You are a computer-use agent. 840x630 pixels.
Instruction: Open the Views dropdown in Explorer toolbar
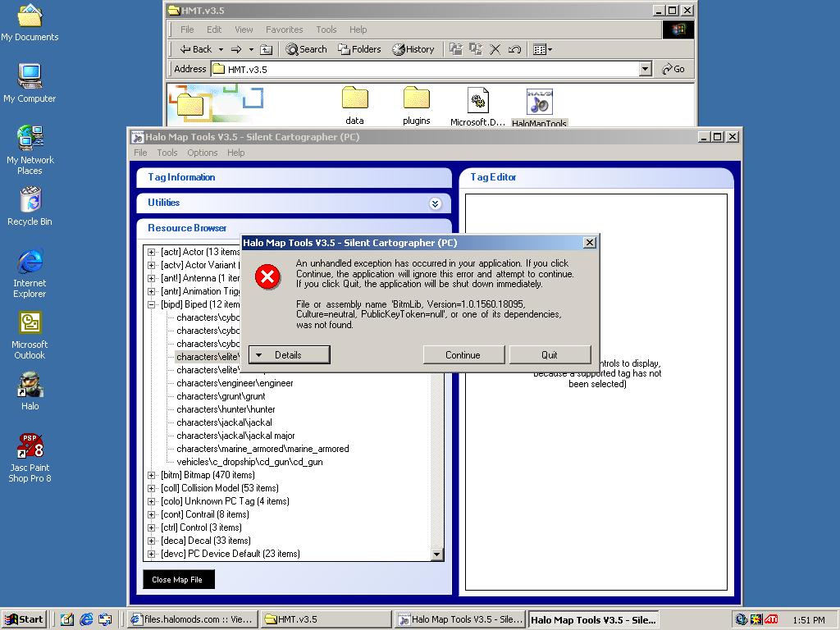click(543, 49)
